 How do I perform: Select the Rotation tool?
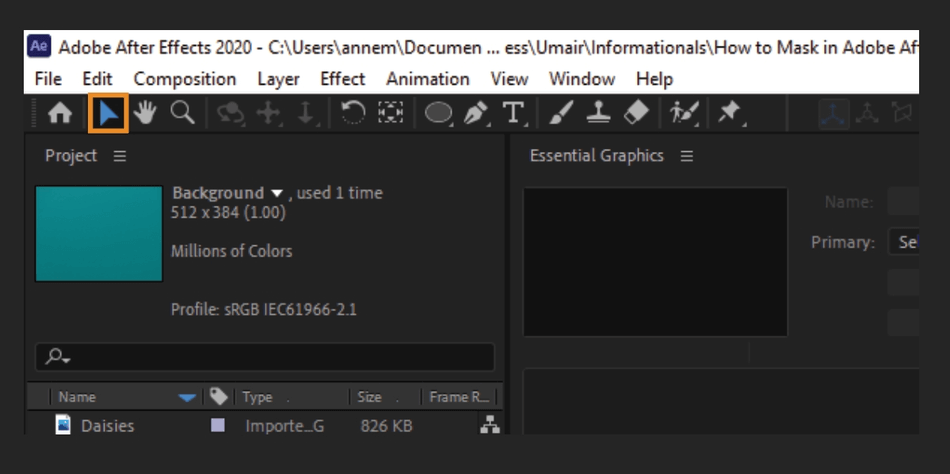pos(353,113)
